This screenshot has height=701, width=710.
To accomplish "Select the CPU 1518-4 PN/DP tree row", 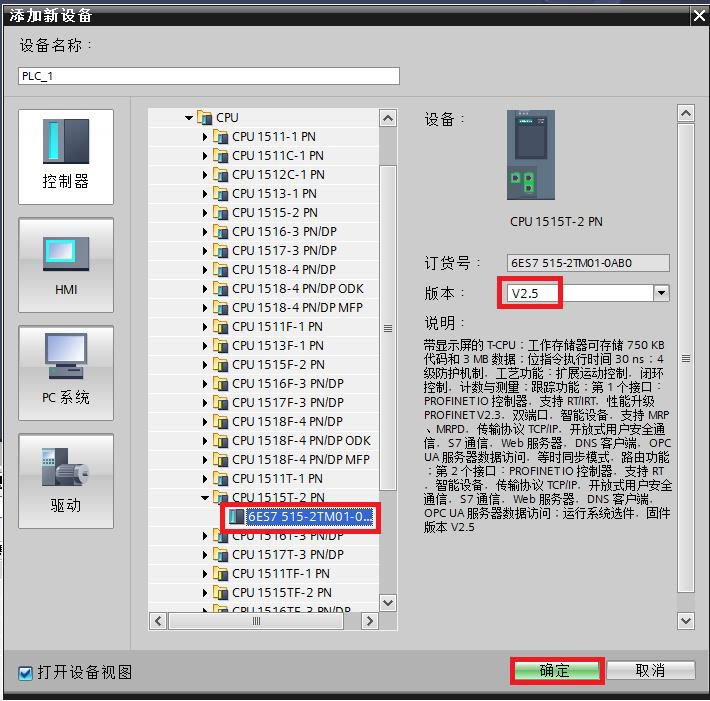I will coord(264,269).
